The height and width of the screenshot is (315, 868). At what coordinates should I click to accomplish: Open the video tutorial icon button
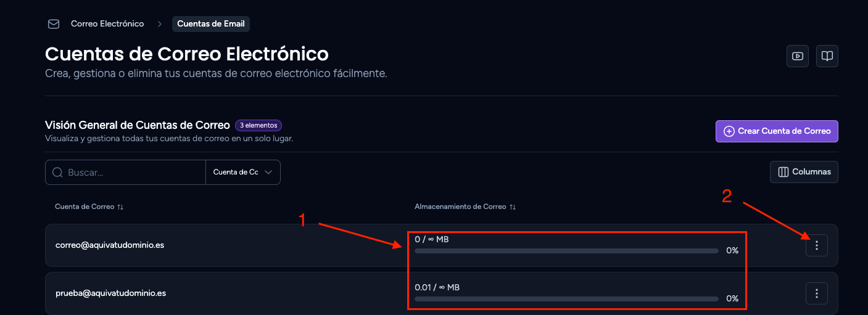pos(798,56)
